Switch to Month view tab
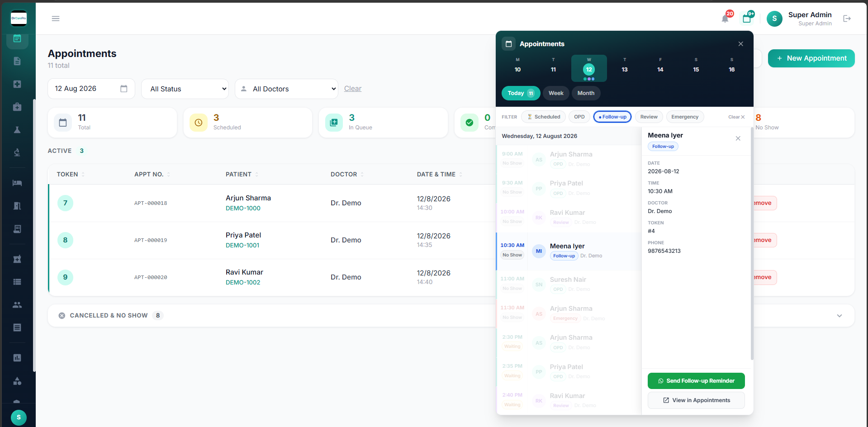 586,93
